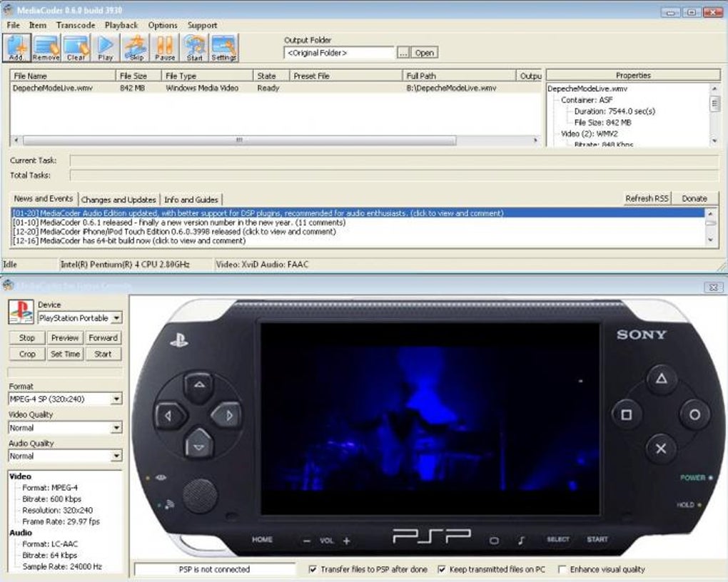Toggle Keep transmitted files on PC

(442, 569)
